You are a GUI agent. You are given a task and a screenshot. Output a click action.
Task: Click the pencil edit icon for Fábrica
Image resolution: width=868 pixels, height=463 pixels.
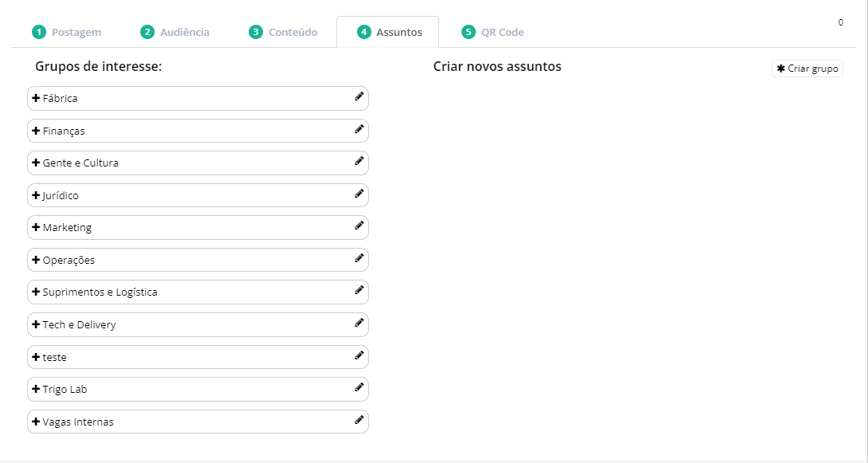tap(359, 96)
